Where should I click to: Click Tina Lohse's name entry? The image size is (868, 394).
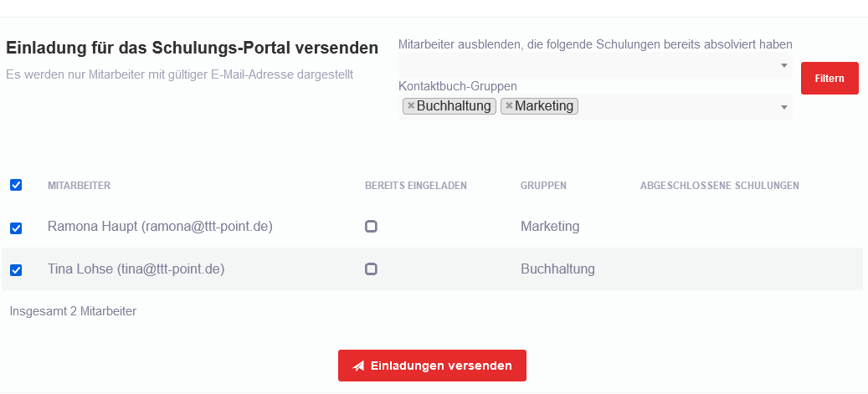tap(136, 269)
